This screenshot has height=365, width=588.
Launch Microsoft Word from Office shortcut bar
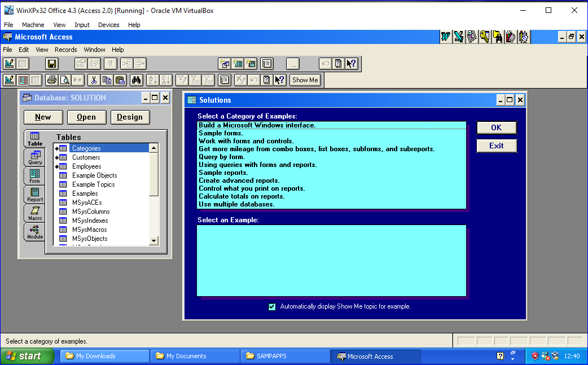coord(446,37)
